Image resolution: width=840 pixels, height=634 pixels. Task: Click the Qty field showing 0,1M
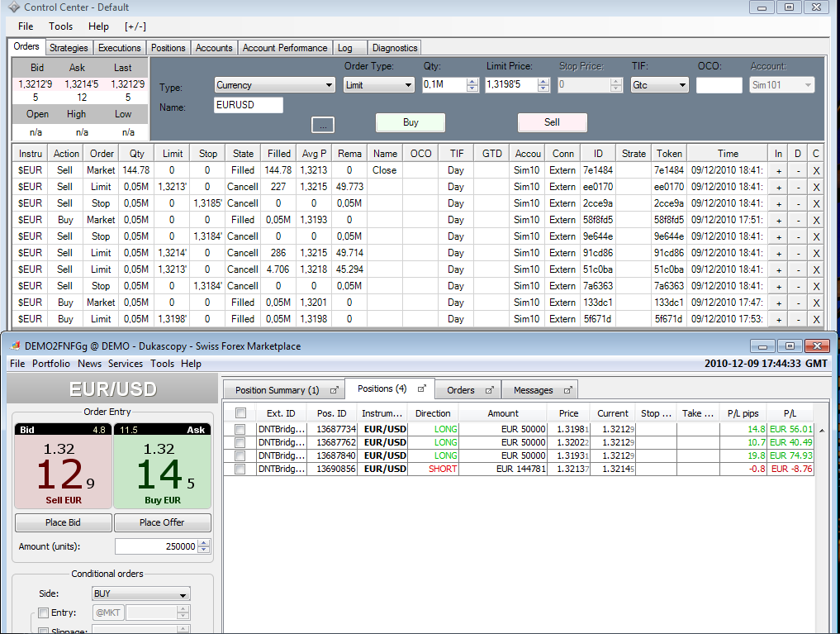point(444,84)
